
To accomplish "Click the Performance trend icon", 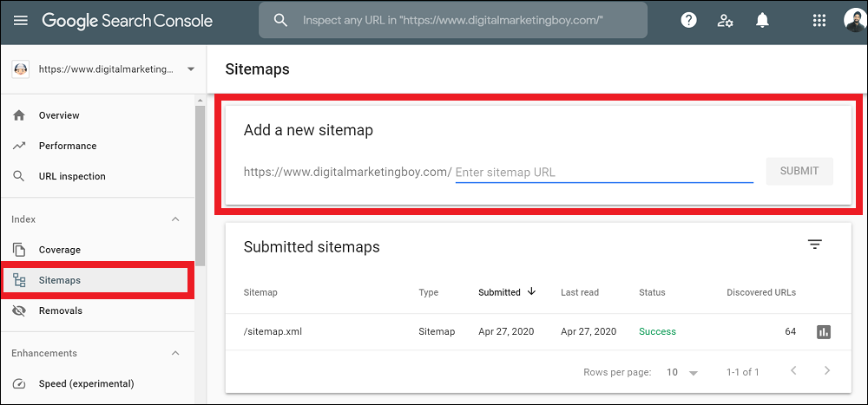I will (19, 146).
